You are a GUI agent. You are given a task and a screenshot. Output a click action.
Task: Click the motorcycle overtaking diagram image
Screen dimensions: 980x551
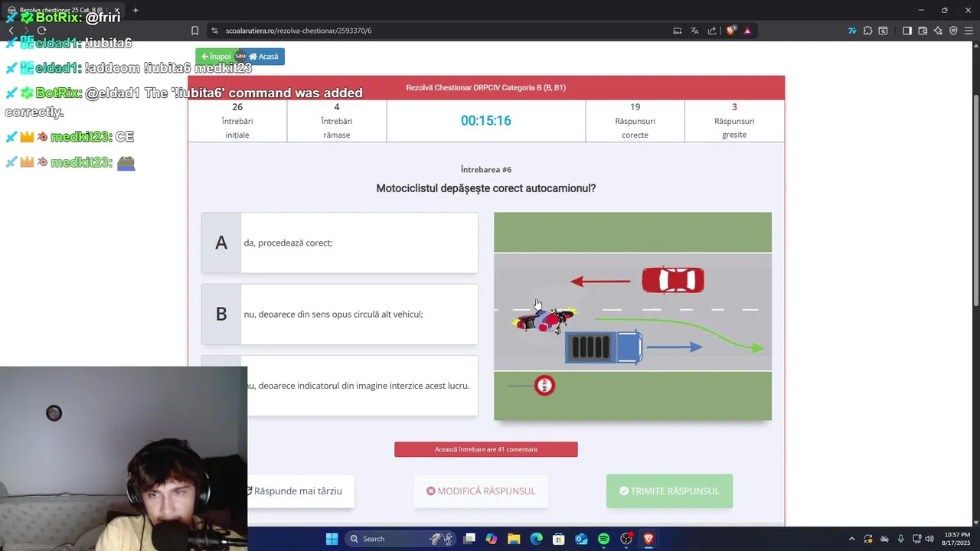point(632,316)
